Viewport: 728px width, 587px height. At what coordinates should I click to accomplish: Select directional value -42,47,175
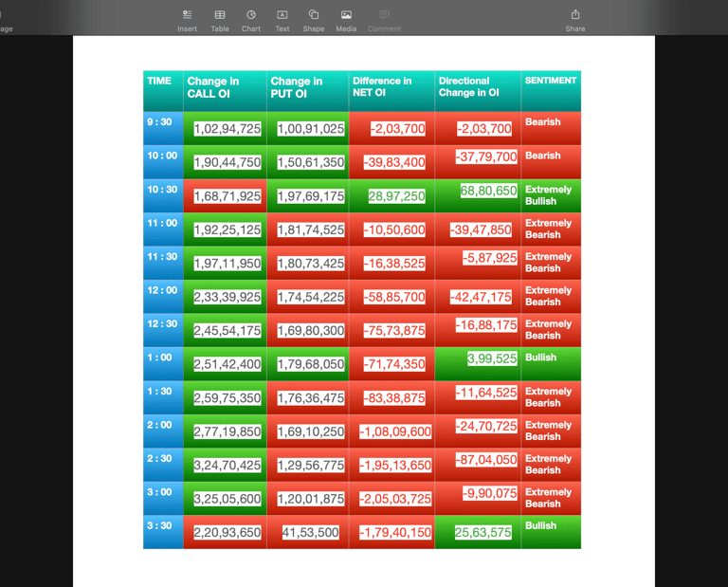pos(481,297)
